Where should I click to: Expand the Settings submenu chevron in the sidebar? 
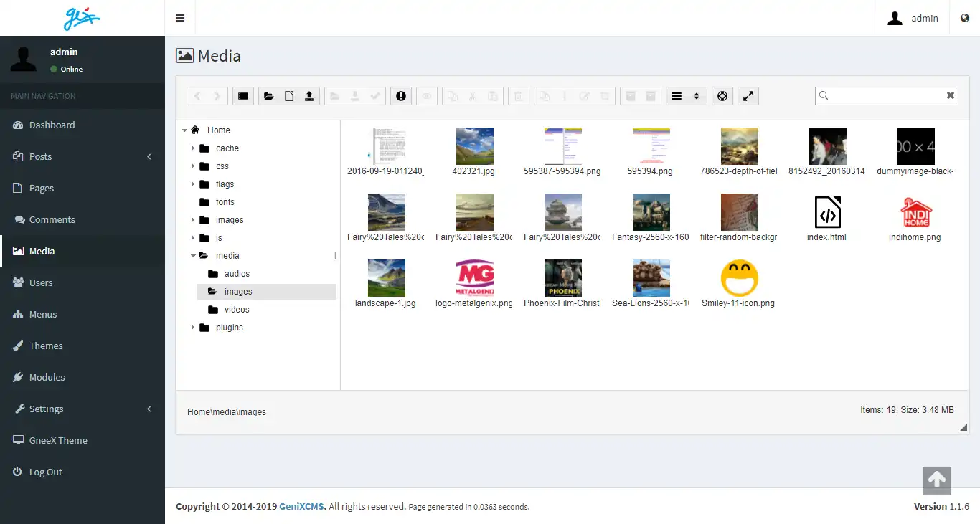point(149,409)
